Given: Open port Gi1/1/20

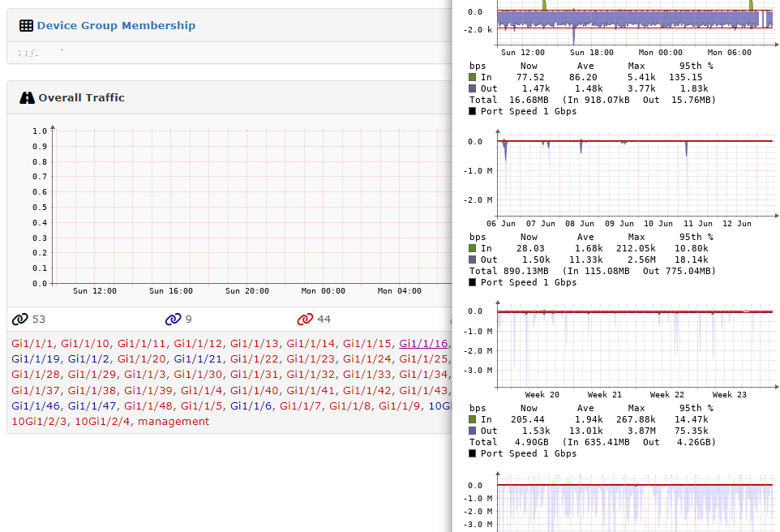Looking at the screenshot, I should point(141,358).
